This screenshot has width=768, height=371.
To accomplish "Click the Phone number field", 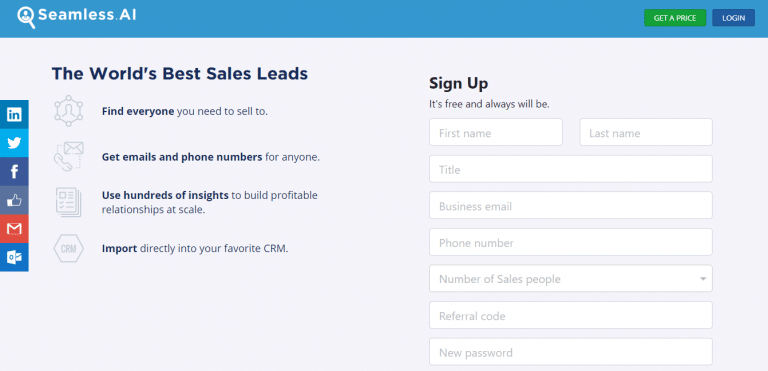I will click(571, 242).
